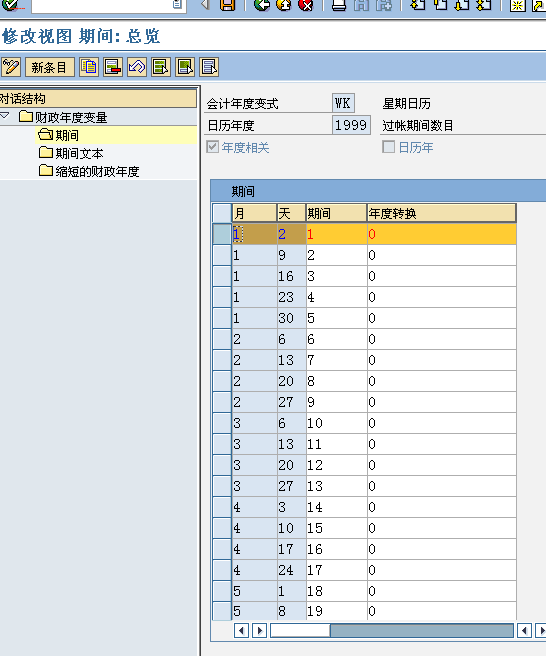The image size is (554, 656).
Task: Click the print icon in the top toolbar
Action: [339, 5]
